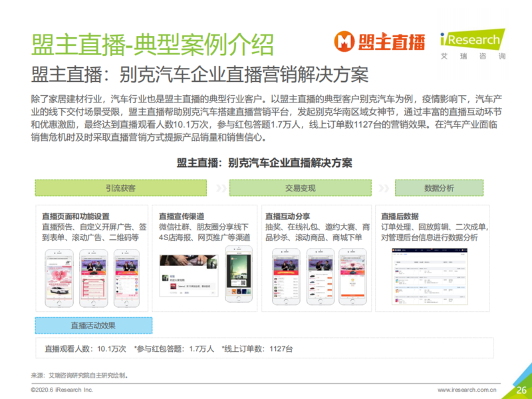Click the double-arrow between 交易变现 and 数据分析
This screenshot has width=532, height=399.
pos(384,188)
